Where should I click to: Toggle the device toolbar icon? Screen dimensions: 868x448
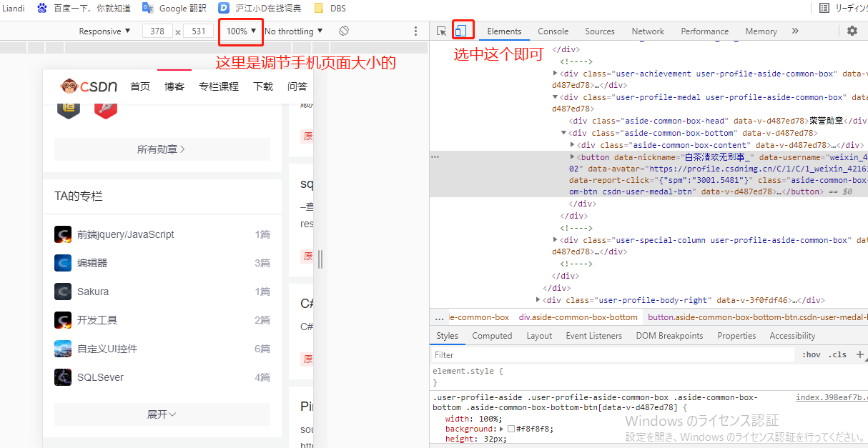click(x=461, y=31)
